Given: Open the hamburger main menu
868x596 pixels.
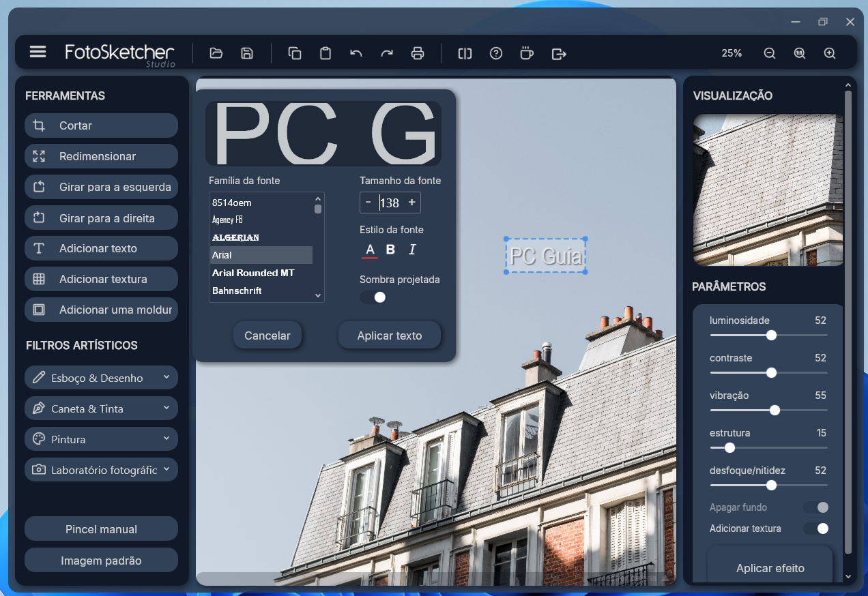Looking at the screenshot, I should (x=38, y=52).
